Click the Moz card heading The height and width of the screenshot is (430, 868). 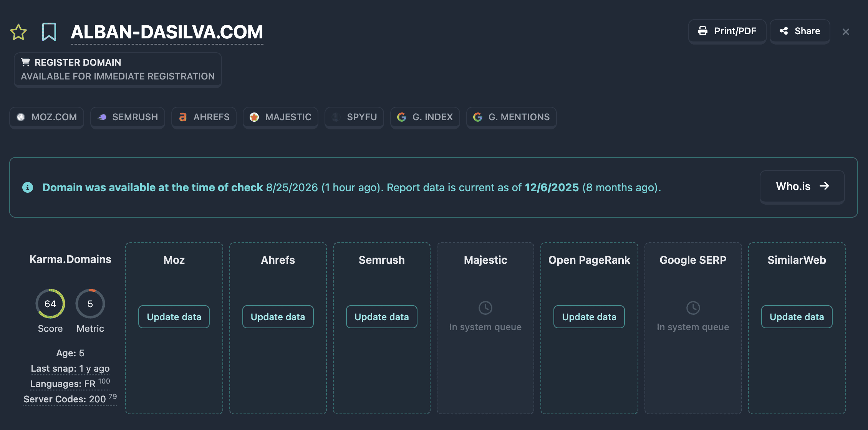(x=174, y=260)
